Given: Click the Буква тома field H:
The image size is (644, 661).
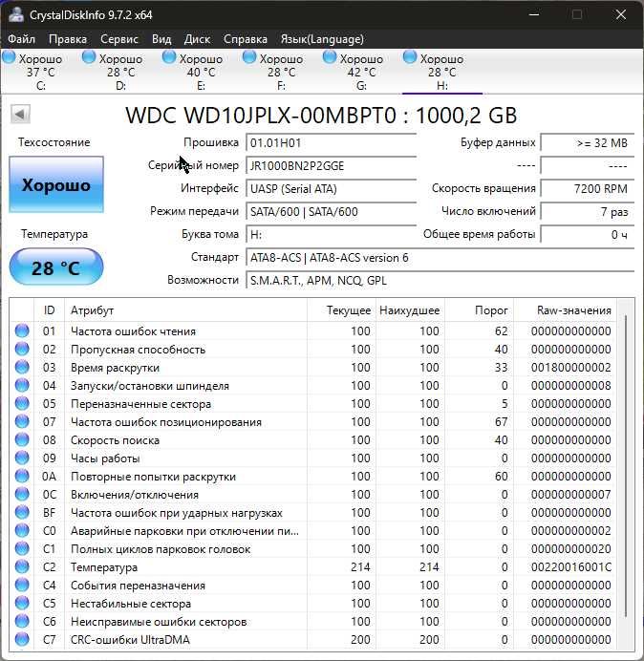Looking at the screenshot, I should (x=331, y=234).
